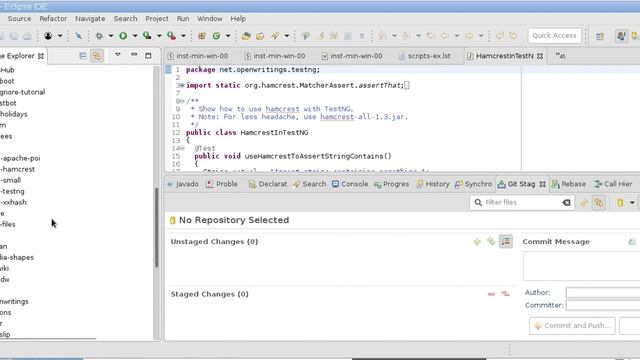Screen dimensions: 640x360
Task: Click the New Java Class icon
Action: [216, 36]
